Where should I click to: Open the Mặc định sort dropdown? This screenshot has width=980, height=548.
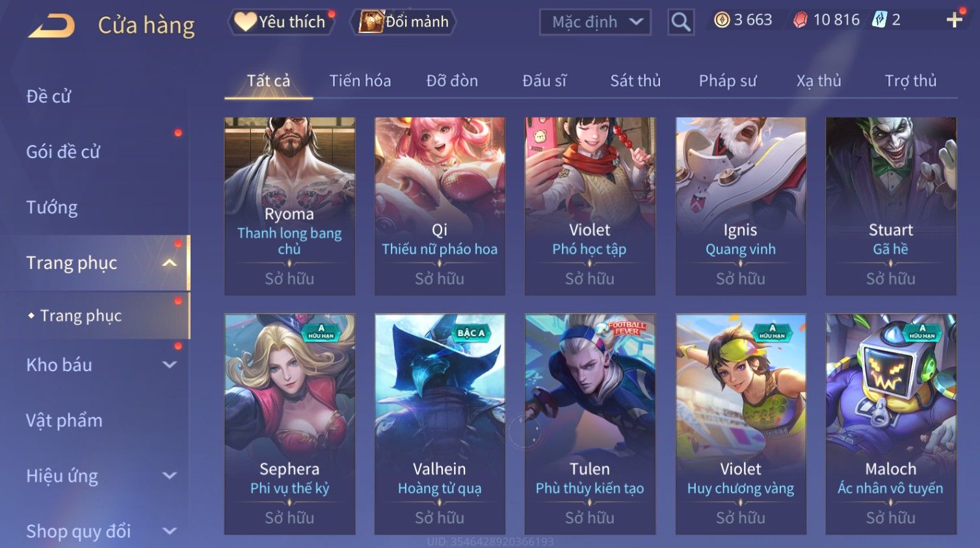click(595, 22)
